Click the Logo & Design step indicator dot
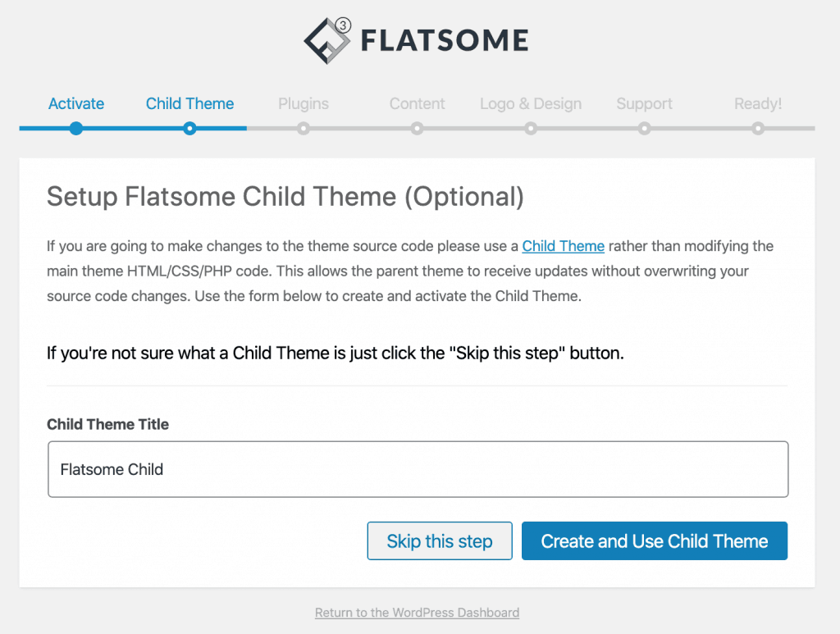The height and width of the screenshot is (634, 840). coord(530,128)
